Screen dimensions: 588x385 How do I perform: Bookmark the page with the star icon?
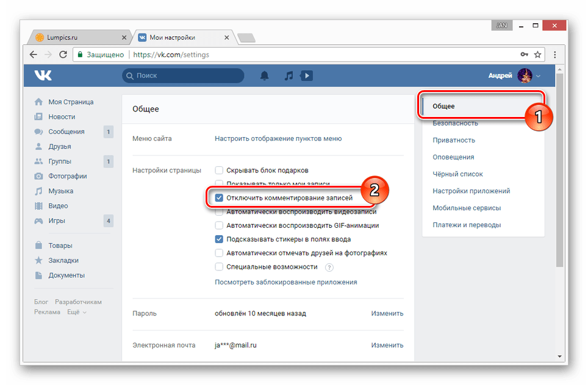point(537,55)
